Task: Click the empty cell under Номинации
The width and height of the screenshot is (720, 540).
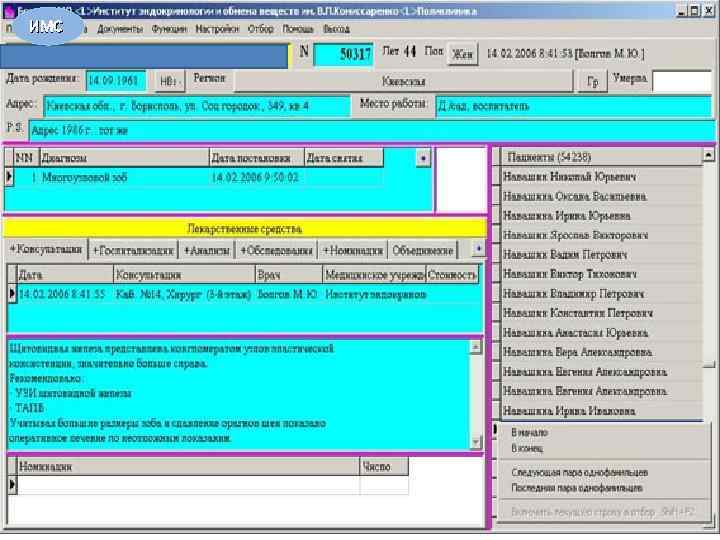Action: [x=188, y=485]
